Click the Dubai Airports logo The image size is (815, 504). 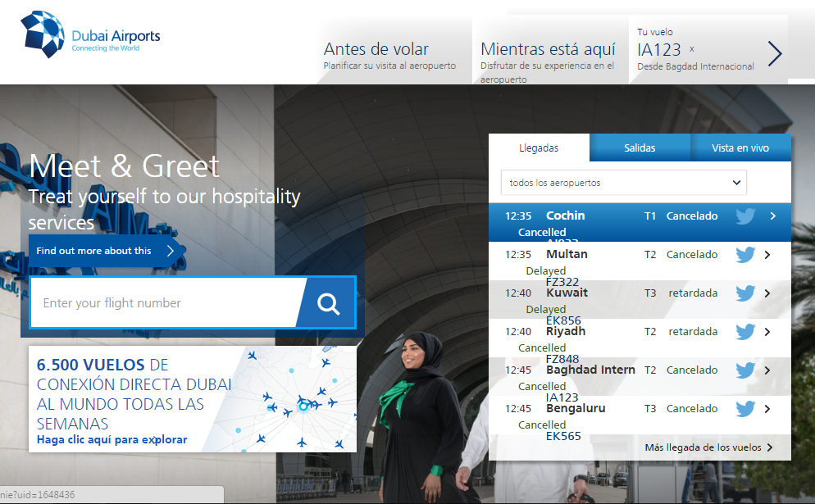coord(90,34)
